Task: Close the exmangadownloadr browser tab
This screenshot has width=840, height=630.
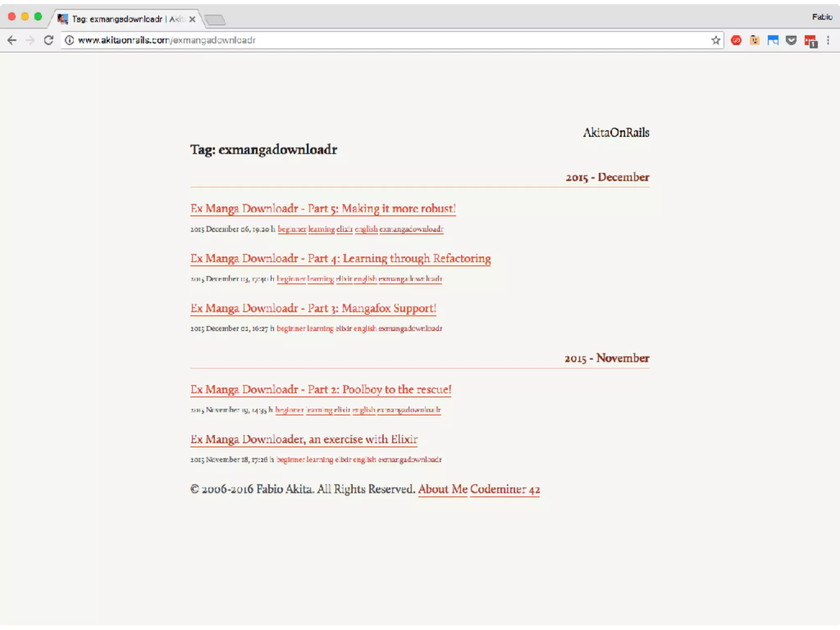Action: [x=192, y=19]
